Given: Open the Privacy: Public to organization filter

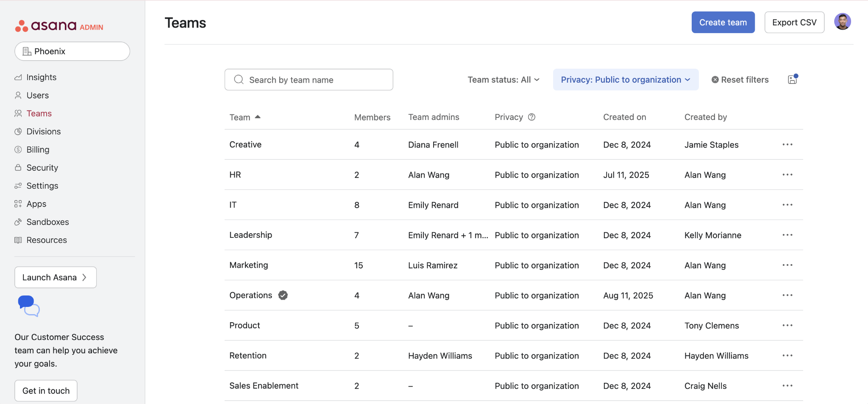Looking at the screenshot, I should (x=626, y=80).
